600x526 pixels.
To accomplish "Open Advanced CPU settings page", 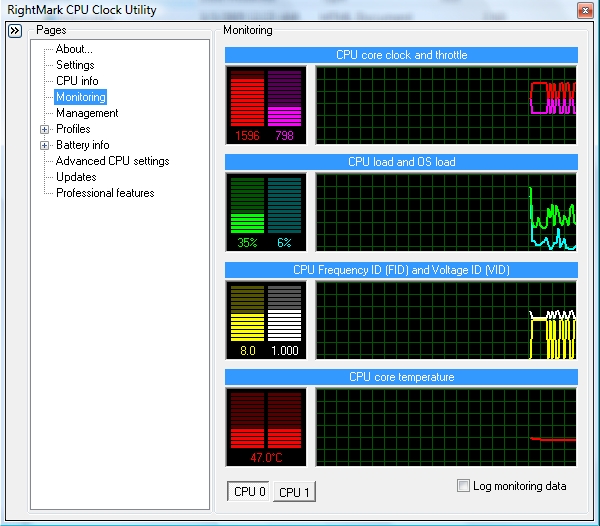I will [x=112, y=161].
